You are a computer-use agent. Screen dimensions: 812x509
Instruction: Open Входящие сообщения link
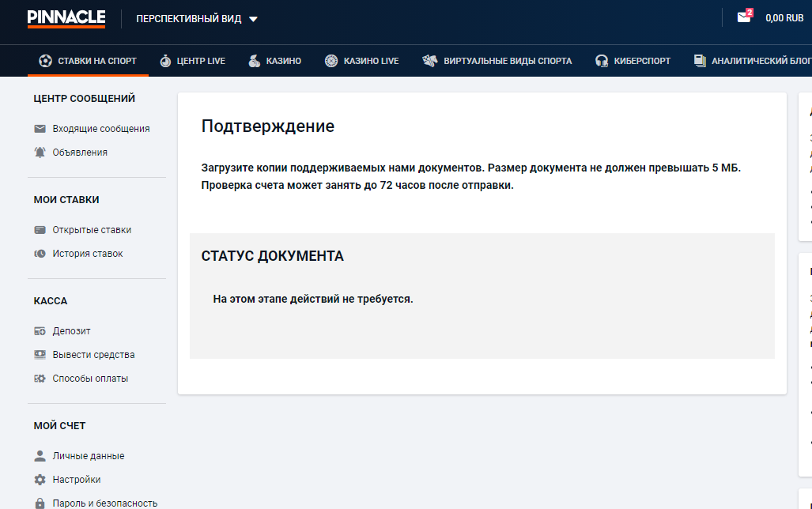101,128
